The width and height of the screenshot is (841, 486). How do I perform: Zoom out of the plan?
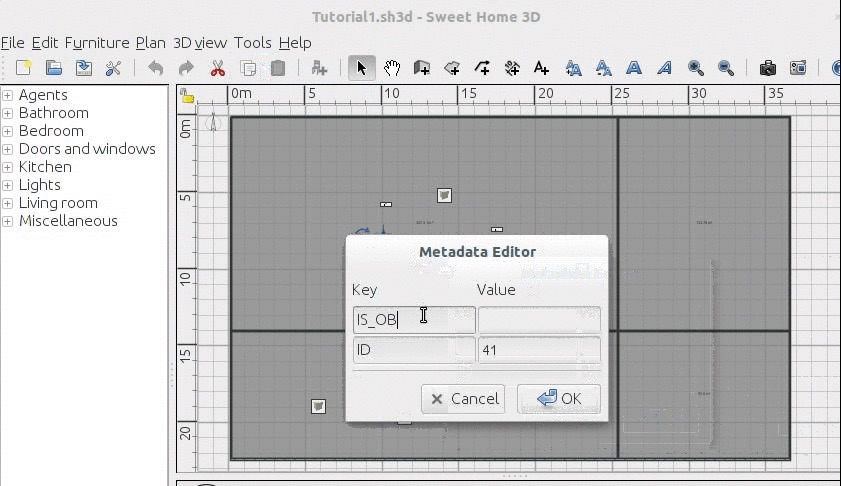coord(726,68)
